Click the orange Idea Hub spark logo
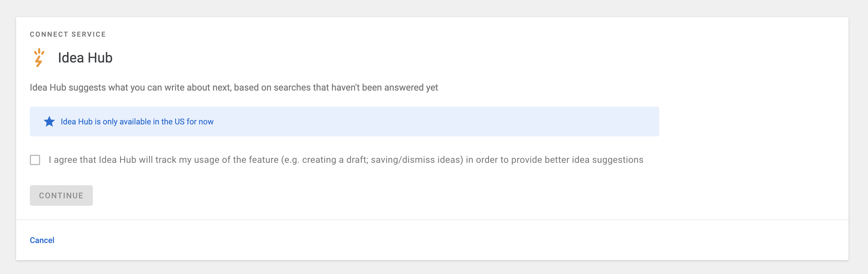 pyautogui.click(x=39, y=58)
